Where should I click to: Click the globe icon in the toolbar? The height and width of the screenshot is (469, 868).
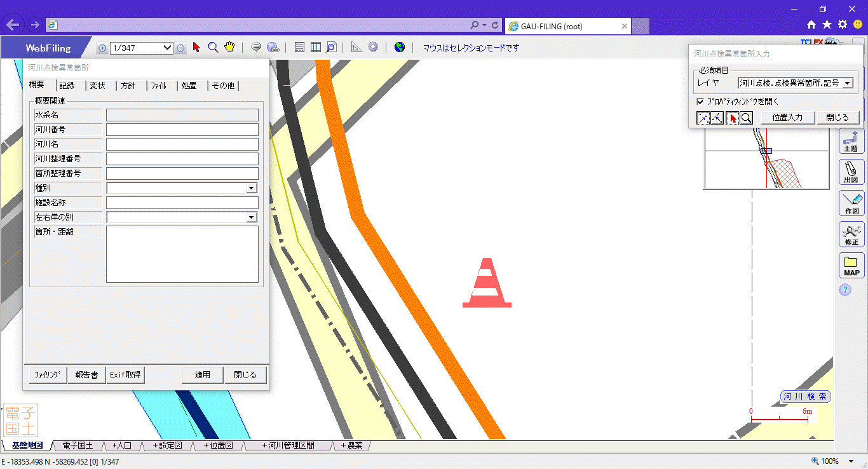click(x=399, y=48)
